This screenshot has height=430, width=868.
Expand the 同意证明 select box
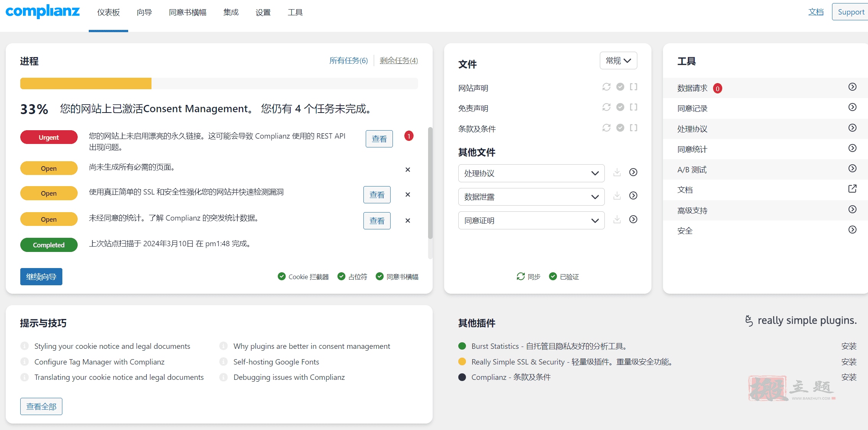[531, 221]
